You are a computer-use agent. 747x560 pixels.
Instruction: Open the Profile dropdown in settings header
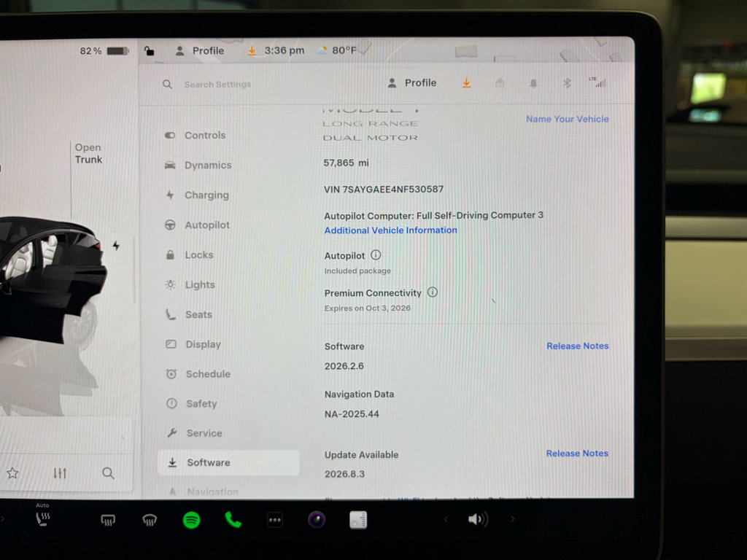[412, 83]
